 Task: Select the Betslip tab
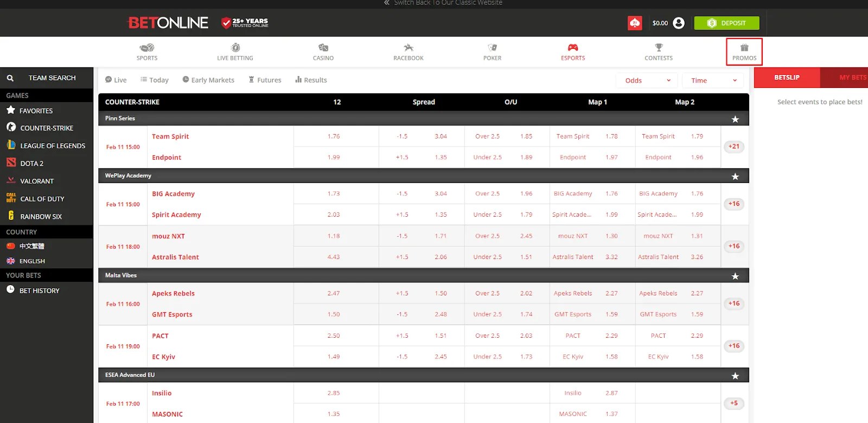pos(787,78)
